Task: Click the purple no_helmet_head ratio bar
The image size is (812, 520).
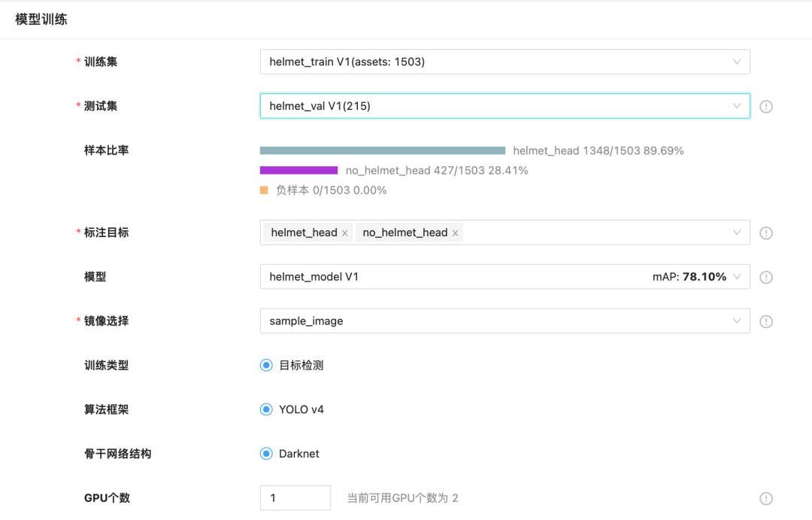Action: (x=298, y=171)
